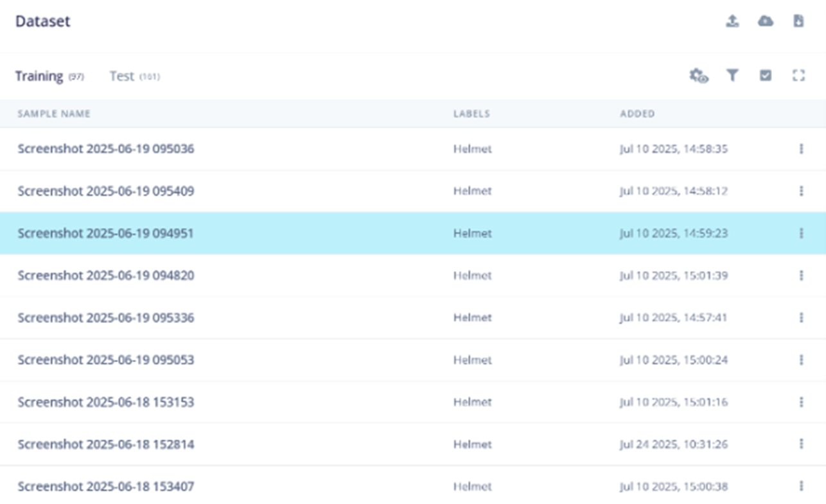Open three-dot menu for Screenshot 2025-06-19 095409
The image size is (826, 504).
tap(801, 191)
